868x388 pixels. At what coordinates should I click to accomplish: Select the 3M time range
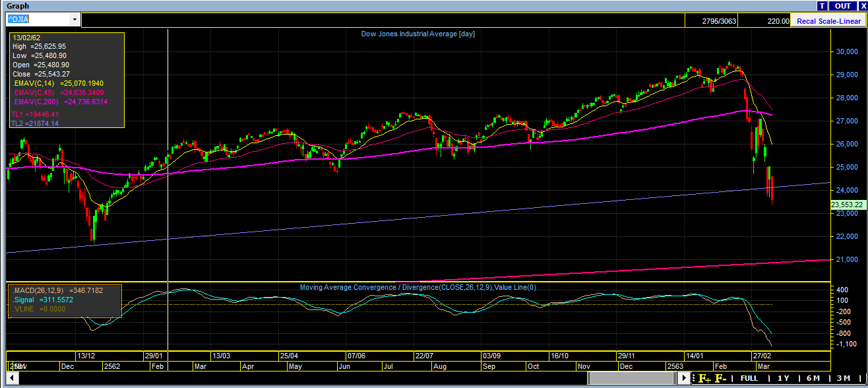pyautogui.click(x=843, y=378)
